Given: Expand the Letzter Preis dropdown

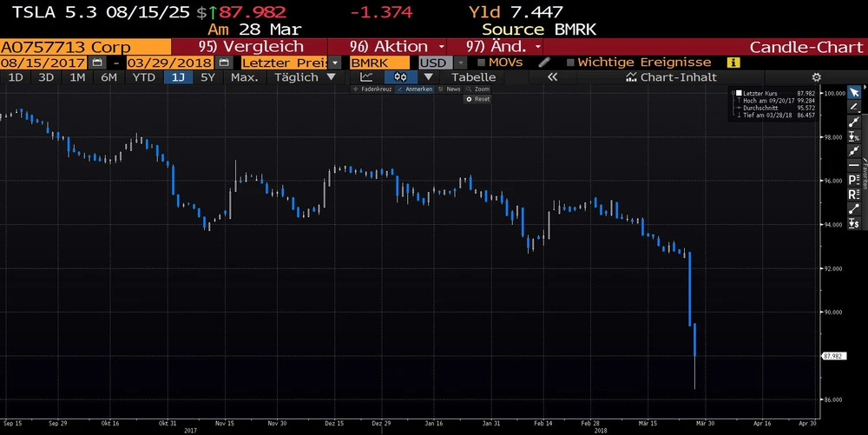Looking at the screenshot, I should click(335, 63).
